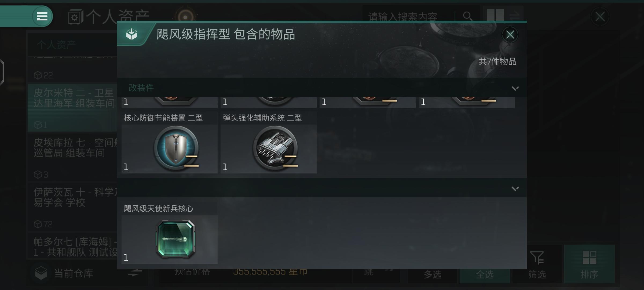
Task: Click the contained-items box icon in dialog header
Action: click(132, 34)
